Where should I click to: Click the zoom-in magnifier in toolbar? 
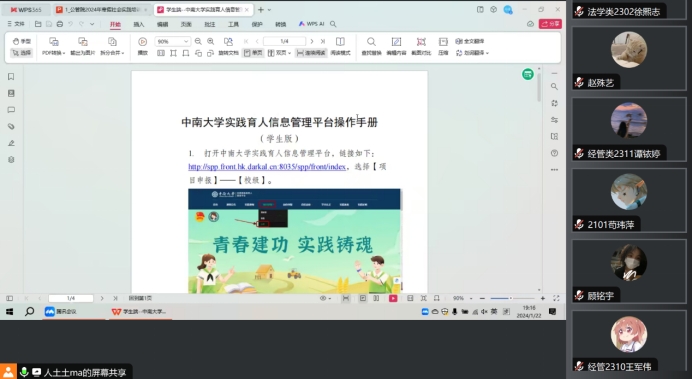(x=211, y=41)
